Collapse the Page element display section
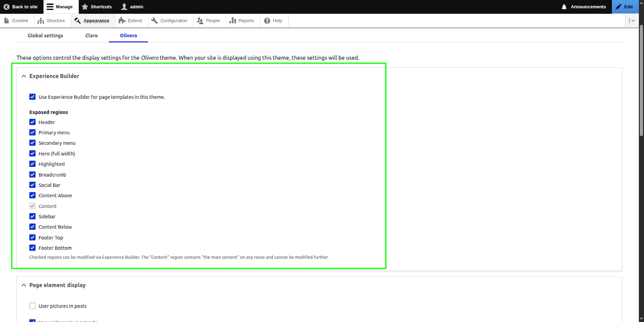Viewport: 644px width, 322px height. pos(24,285)
